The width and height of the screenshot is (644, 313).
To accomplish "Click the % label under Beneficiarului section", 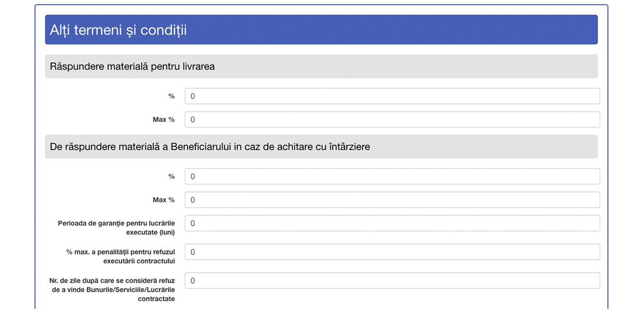I will coord(171,177).
